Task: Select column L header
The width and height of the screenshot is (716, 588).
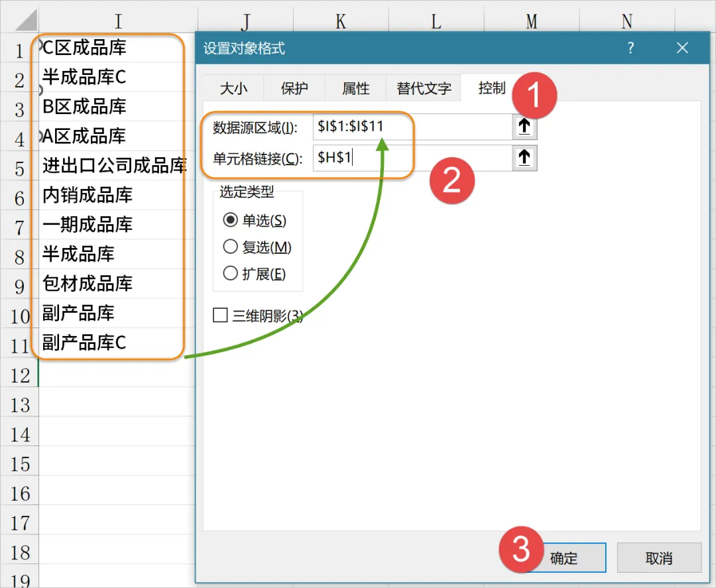Action: [436, 21]
